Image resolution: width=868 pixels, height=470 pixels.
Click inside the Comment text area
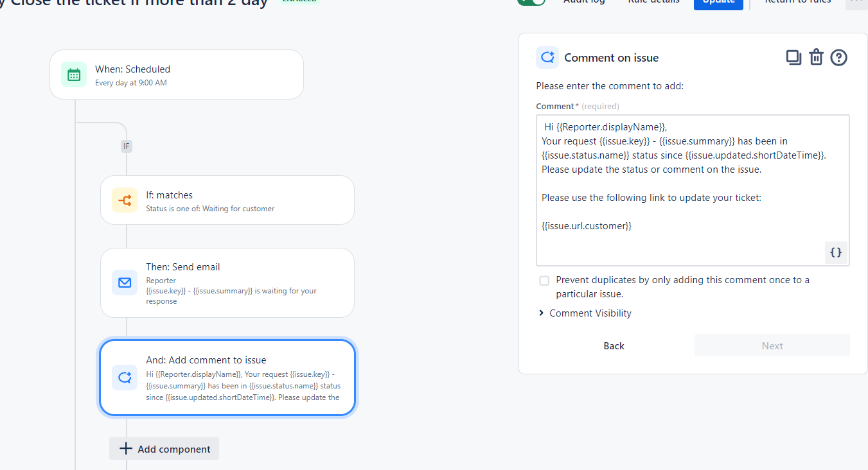pyautogui.click(x=692, y=186)
